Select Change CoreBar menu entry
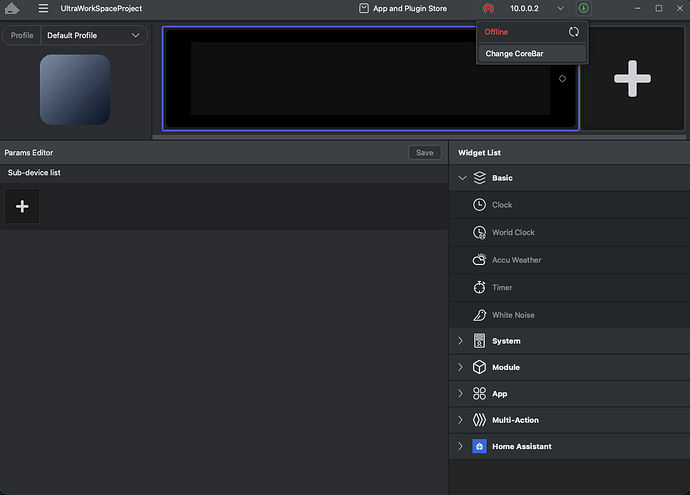This screenshot has width=690, height=495. (532, 54)
